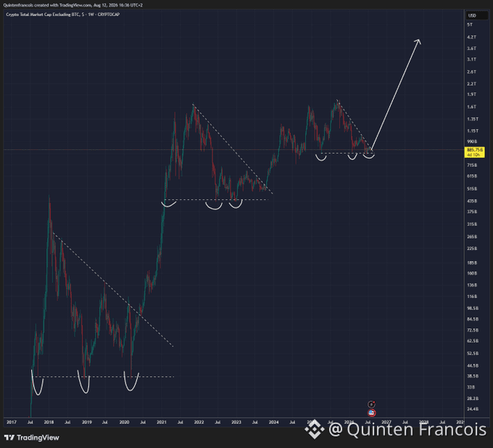This screenshot has width=493, height=448.
Task: Click the 4d 10h bar countdown
Action: [x=473, y=155]
